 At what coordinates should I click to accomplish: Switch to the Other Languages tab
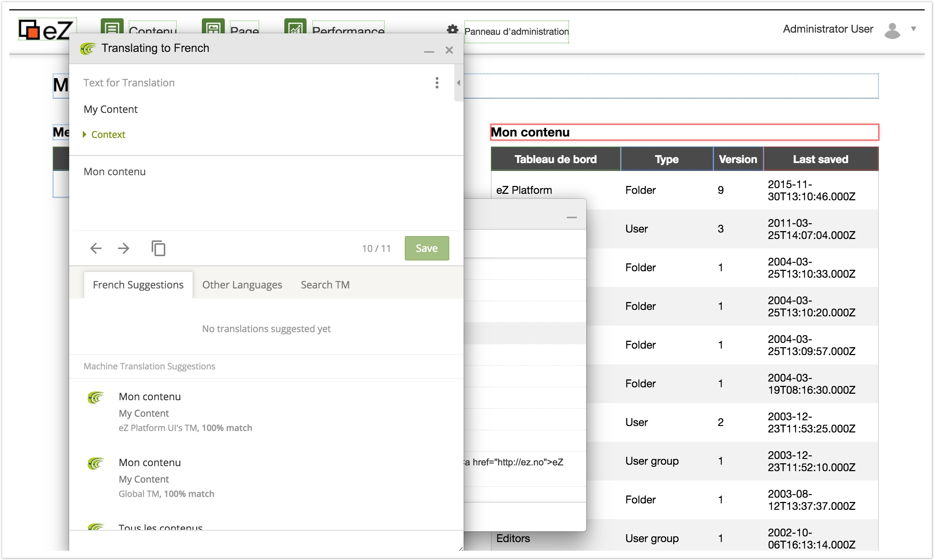[242, 284]
